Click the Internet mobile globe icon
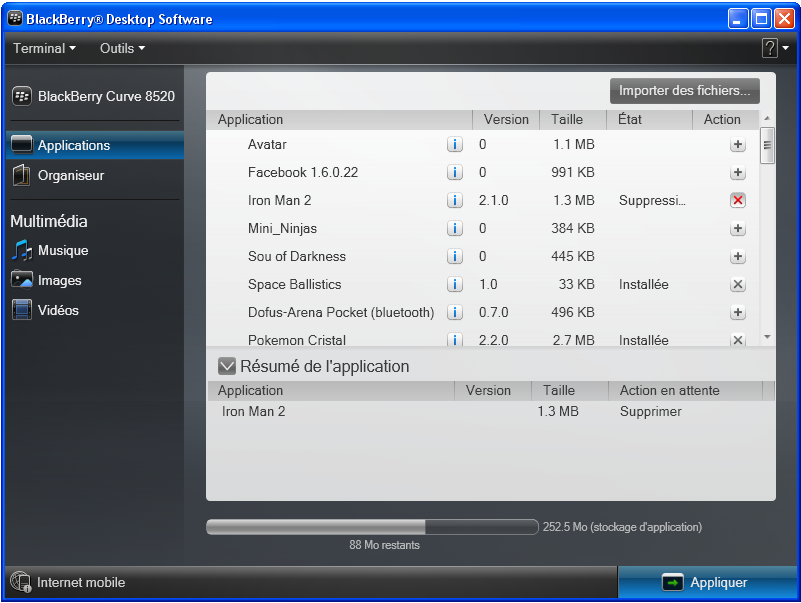This screenshot has width=801, height=603. (21, 582)
